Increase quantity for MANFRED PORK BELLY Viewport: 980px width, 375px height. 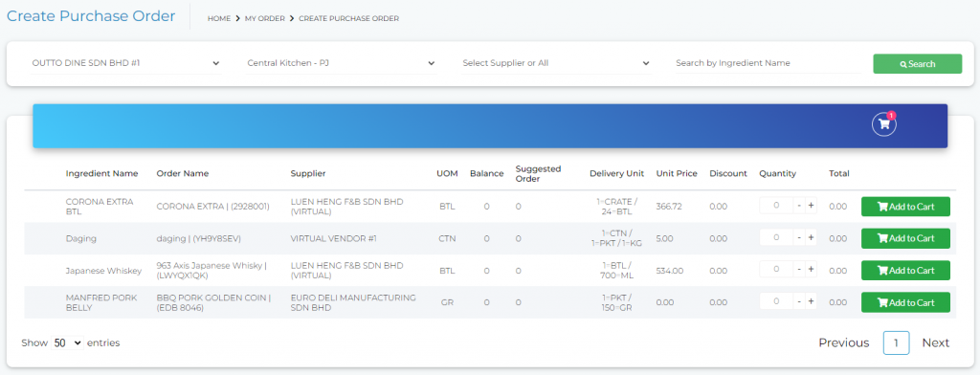pos(811,301)
